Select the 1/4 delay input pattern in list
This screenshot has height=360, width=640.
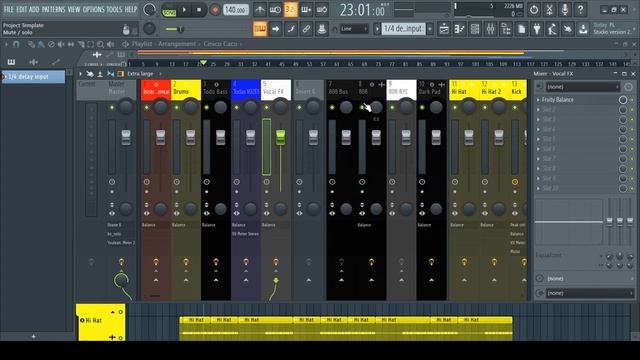[33, 77]
